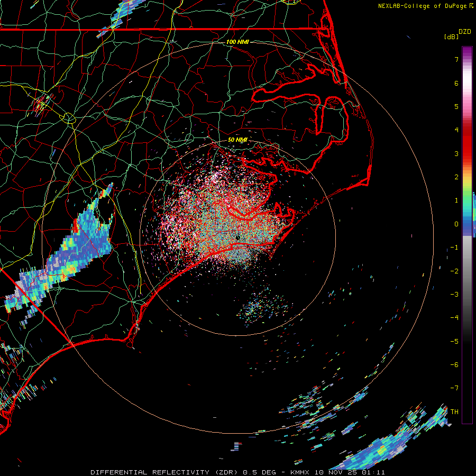Click the 2 value on the color scale

pos(456,177)
